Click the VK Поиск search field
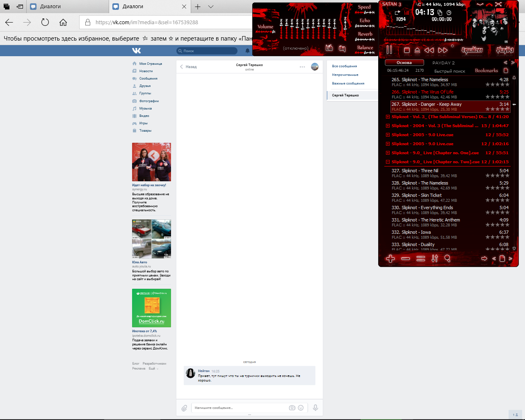 click(207, 51)
